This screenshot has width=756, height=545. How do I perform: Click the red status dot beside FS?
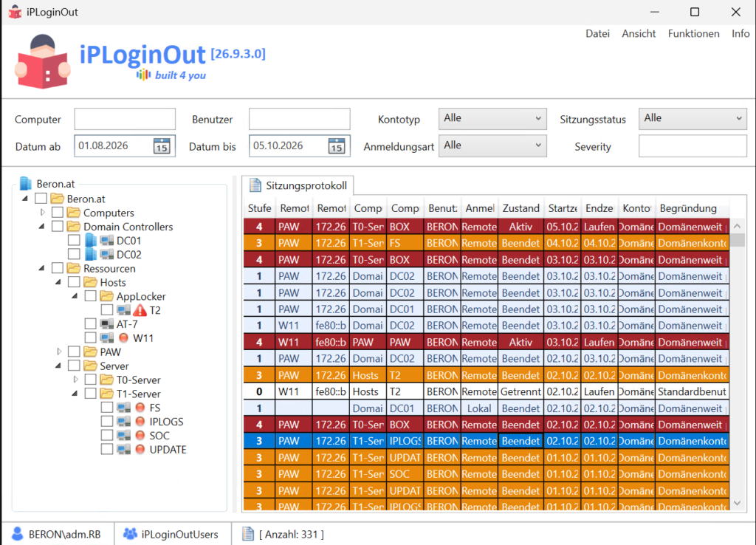140,407
